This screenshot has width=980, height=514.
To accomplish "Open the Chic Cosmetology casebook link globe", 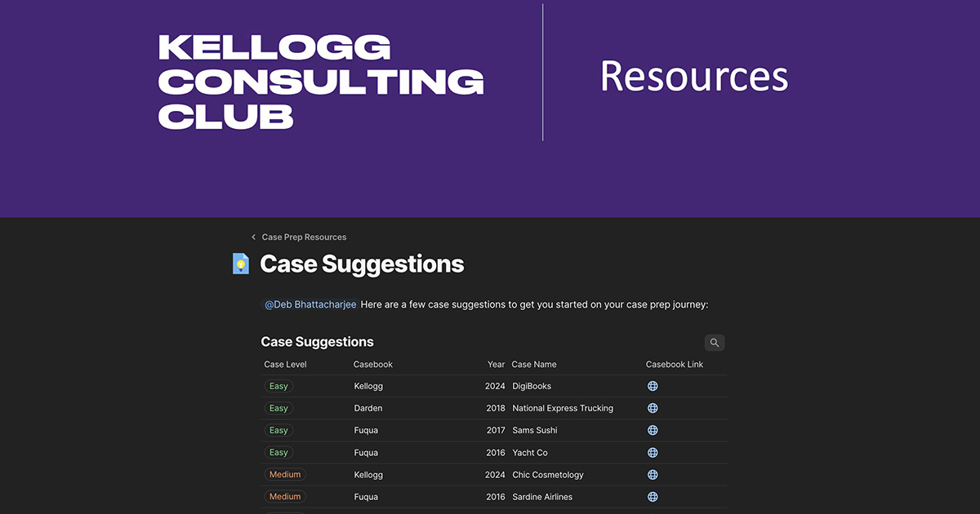I will pos(653,473).
